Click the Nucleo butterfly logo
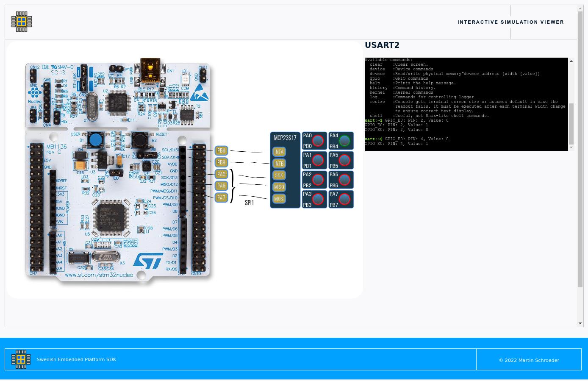588x381 pixels. (35, 92)
